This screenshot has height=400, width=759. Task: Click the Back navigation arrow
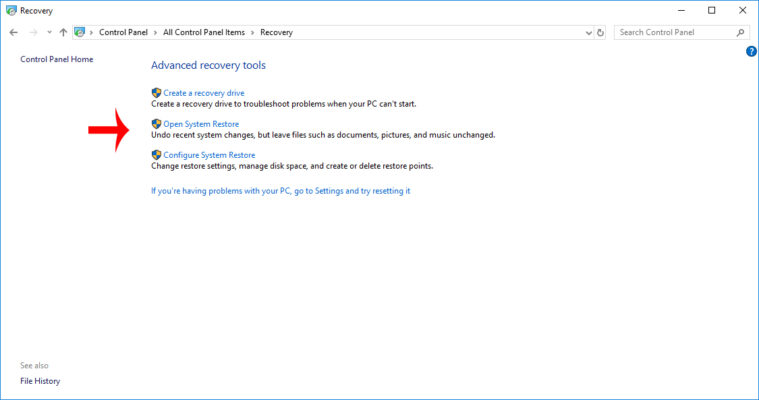pyautogui.click(x=13, y=32)
